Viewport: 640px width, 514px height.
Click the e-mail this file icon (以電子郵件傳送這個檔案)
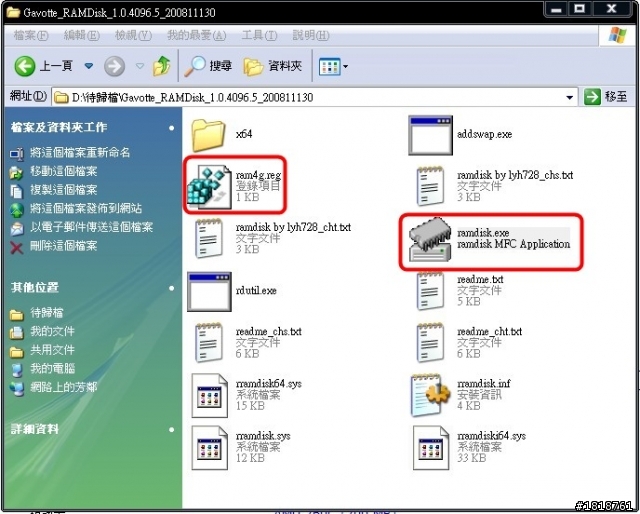point(16,228)
